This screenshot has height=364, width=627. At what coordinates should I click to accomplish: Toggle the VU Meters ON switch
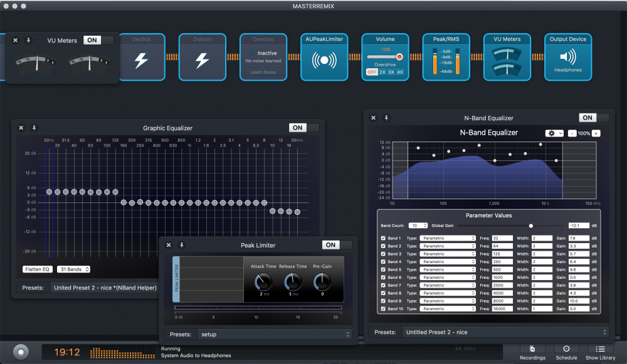[98, 40]
